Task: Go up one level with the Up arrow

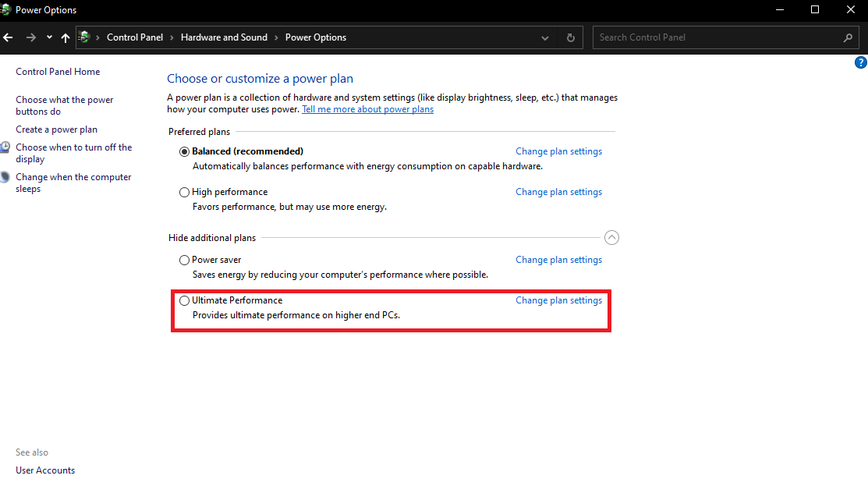Action: [66, 37]
